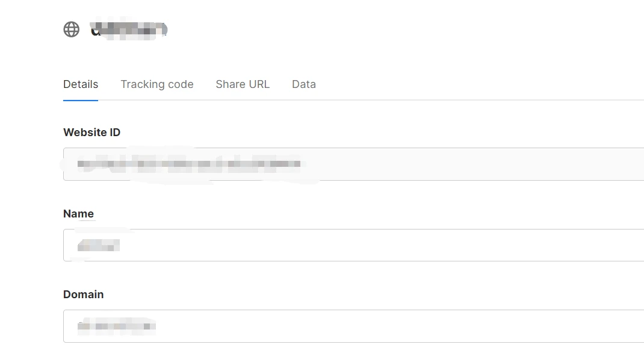Go to the Data tab
This screenshot has width=644, height=356.
[304, 84]
